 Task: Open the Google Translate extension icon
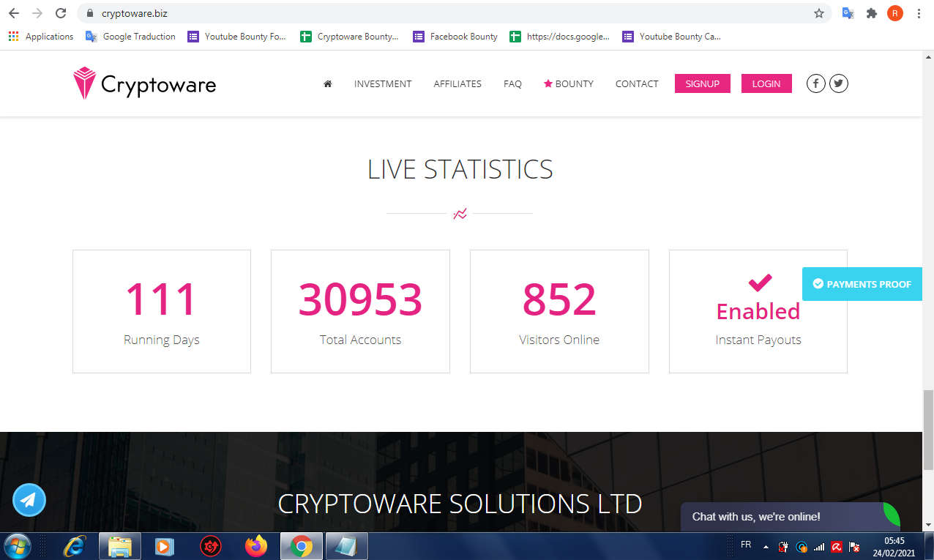click(x=848, y=13)
